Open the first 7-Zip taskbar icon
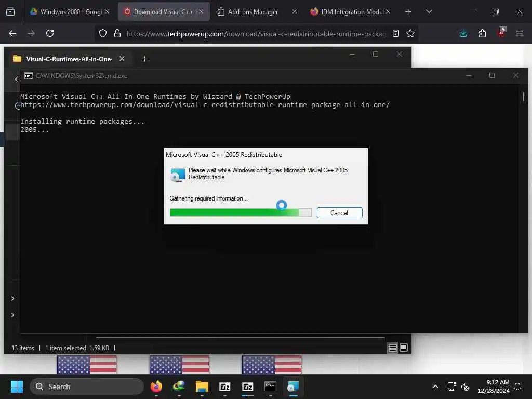The height and width of the screenshot is (399, 532). point(224,387)
